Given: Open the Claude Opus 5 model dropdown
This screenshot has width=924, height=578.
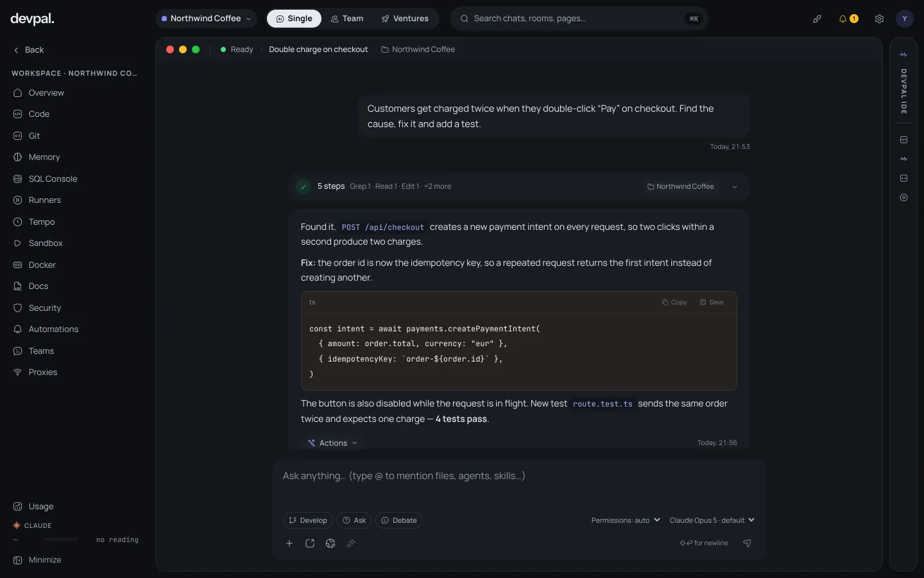Looking at the screenshot, I should click(712, 521).
